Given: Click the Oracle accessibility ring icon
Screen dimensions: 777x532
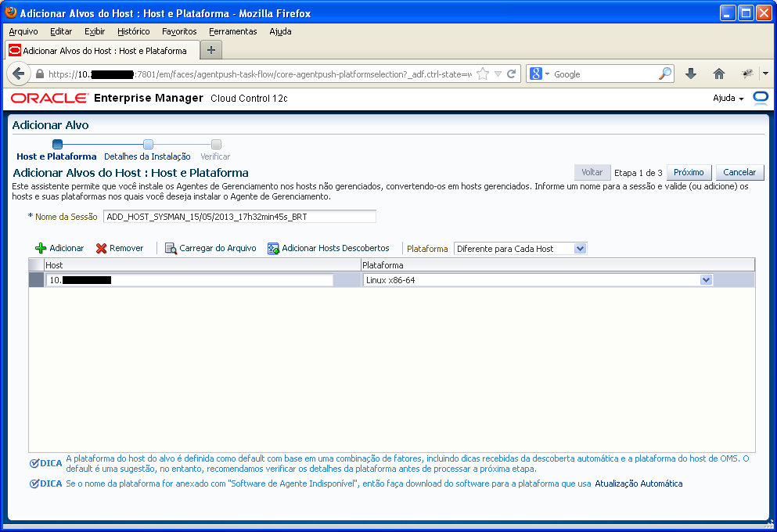Looking at the screenshot, I should (761, 98).
